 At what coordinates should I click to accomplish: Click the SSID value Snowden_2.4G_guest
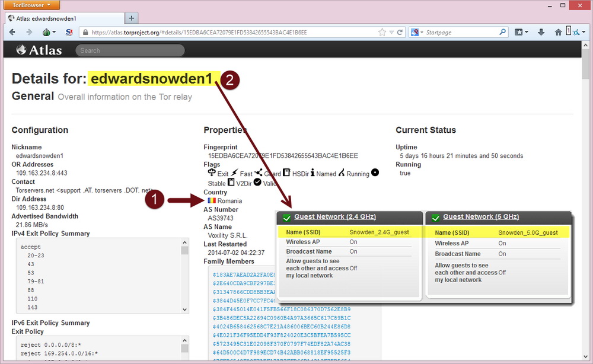pos(379,232)
